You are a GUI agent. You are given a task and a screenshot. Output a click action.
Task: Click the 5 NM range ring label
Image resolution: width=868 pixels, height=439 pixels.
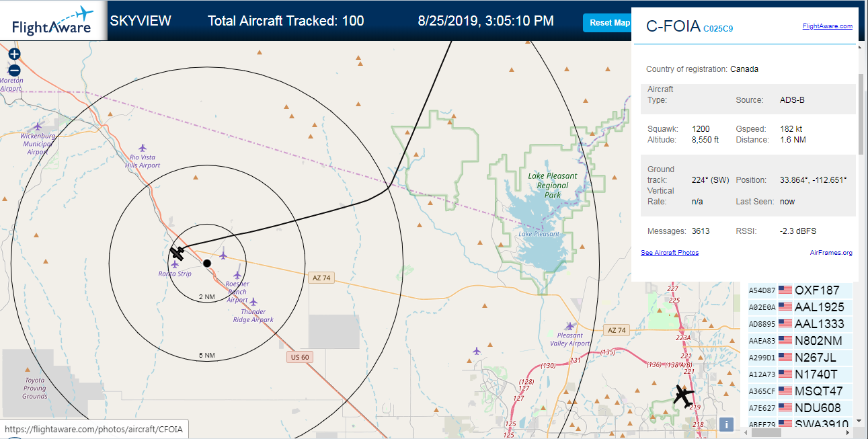tap(207, 355)
